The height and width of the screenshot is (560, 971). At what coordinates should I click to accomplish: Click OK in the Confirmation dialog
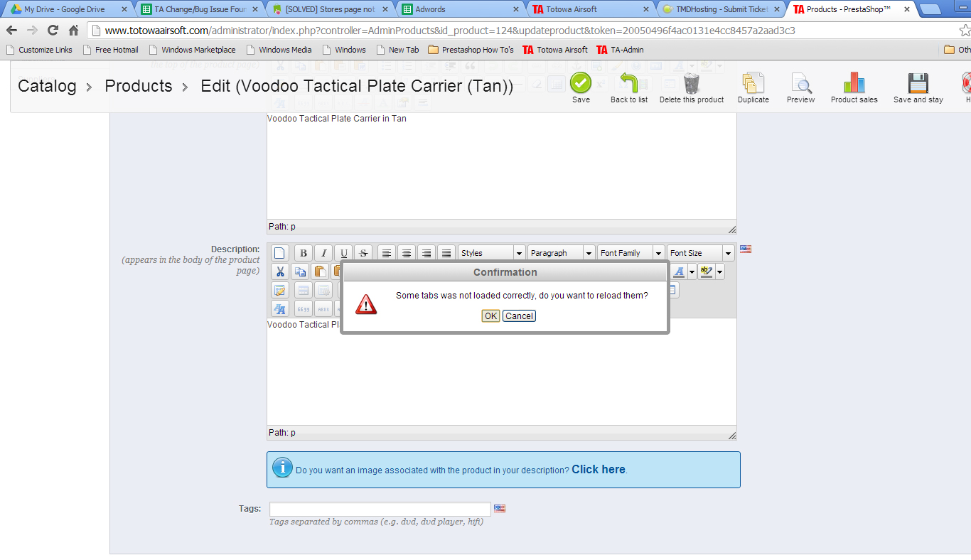[490, 316]
